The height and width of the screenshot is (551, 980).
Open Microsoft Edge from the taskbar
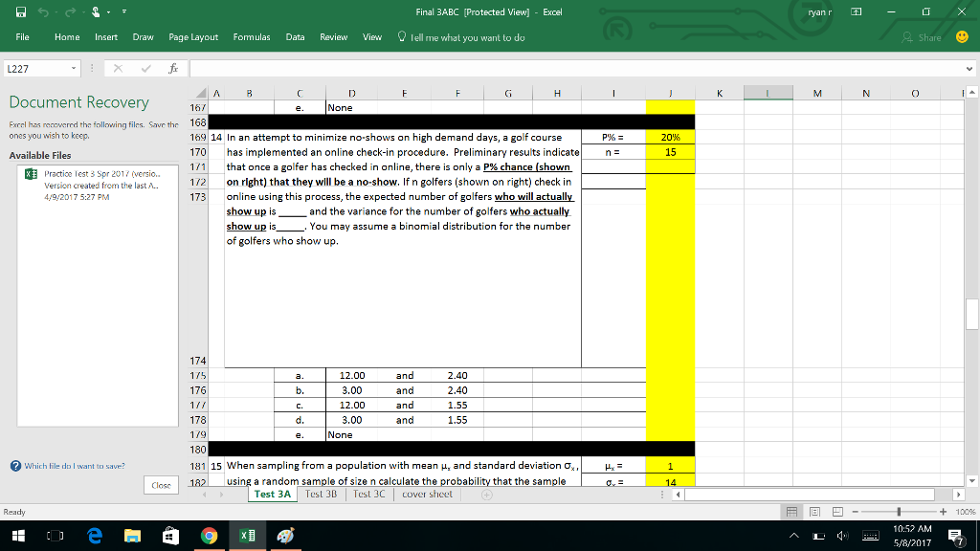[x=94, y=537]
